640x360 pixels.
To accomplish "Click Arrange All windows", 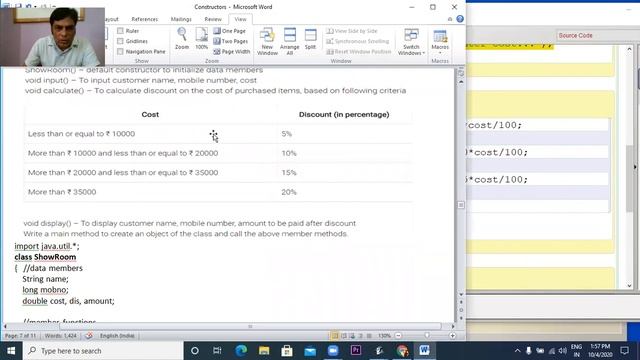I will [x=289, y=41].
